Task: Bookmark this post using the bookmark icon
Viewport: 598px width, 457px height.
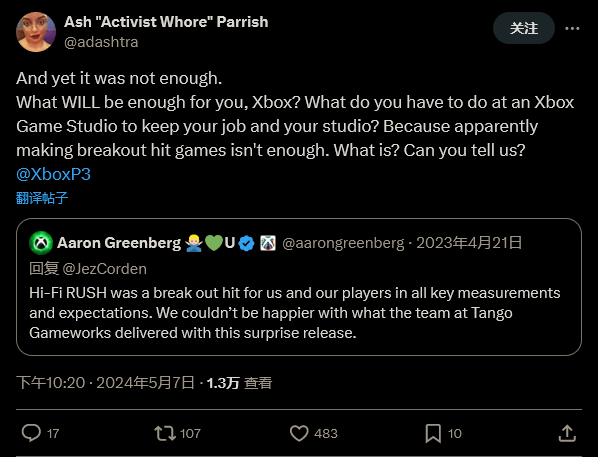Action: [x=433, y=433]
